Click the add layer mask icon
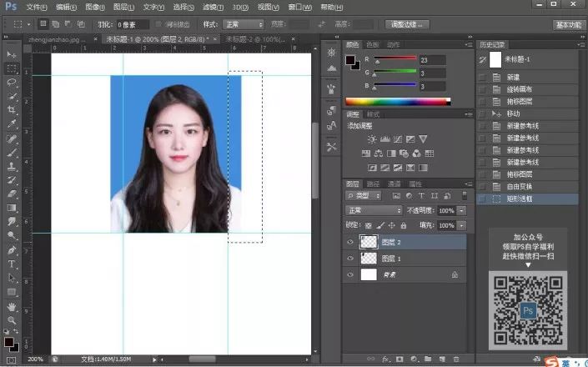This screenshot has width=588, height=367. pos(400,359)
